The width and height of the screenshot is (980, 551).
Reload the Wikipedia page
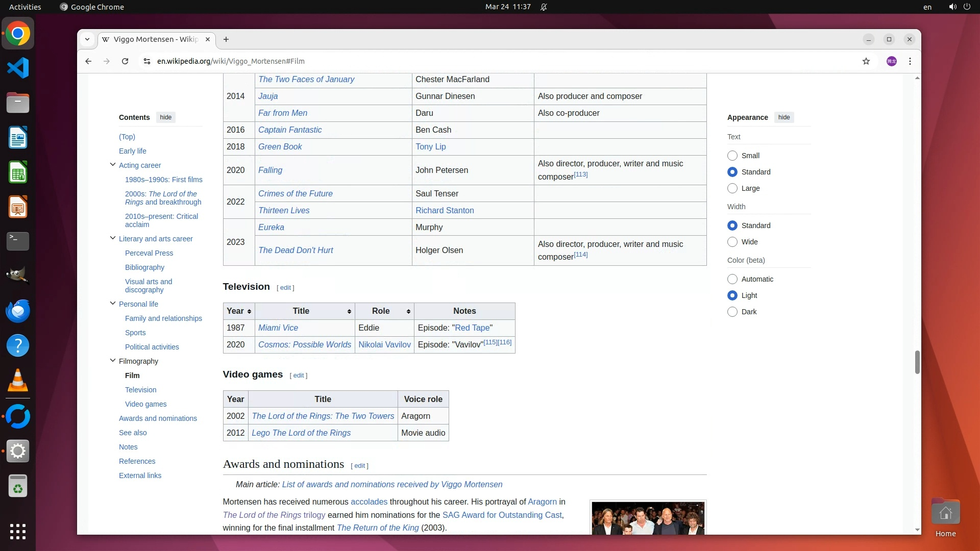(x=125, y=61)
